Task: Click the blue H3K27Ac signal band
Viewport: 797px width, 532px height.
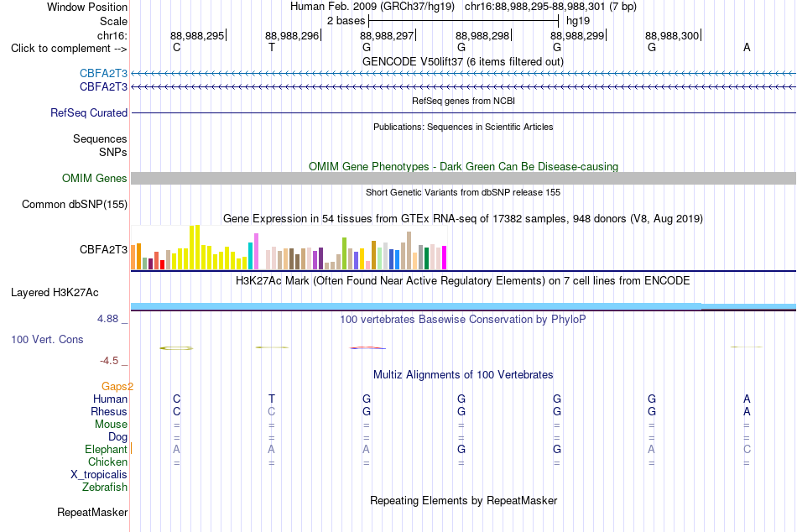Action: [463, 306]
